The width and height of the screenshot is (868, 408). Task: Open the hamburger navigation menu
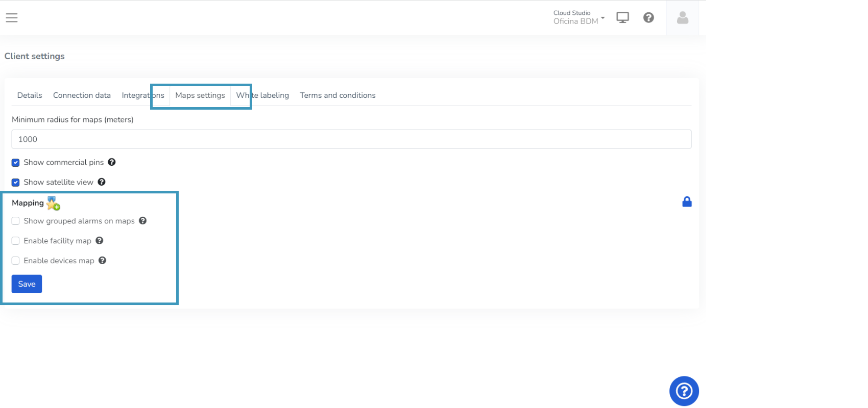point(12,18)
